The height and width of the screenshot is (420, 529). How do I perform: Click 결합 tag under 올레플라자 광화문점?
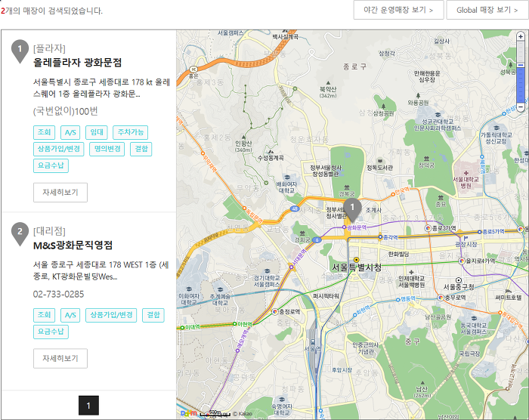(141, 149)
